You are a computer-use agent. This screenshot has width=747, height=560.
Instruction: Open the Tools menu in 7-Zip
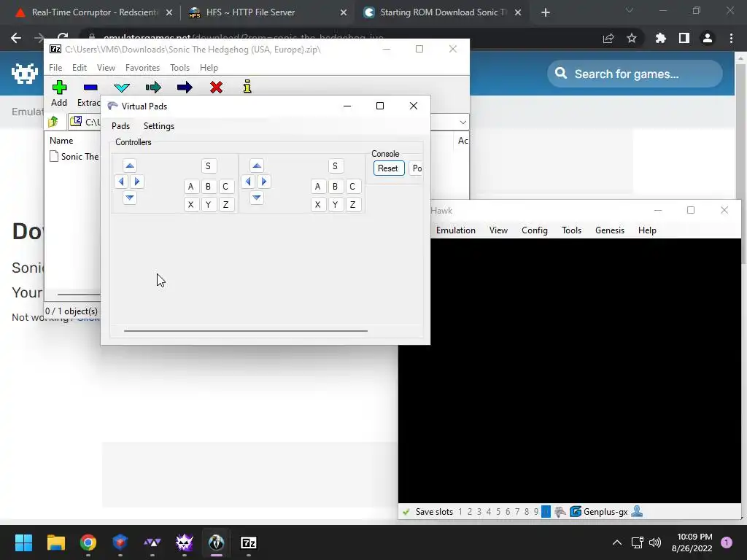(179, 68)
